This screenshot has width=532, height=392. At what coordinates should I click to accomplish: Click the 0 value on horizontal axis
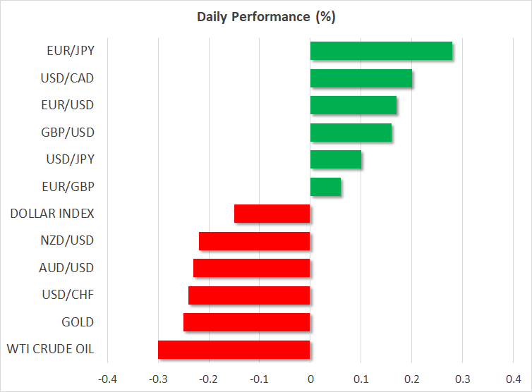310,379
